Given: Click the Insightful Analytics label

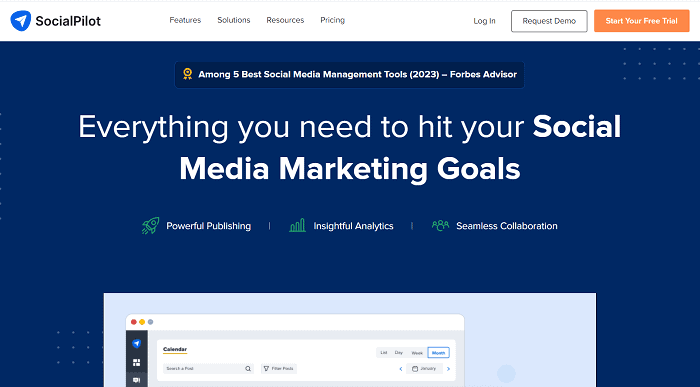Looking at the screenshot, I should (x=353, y=226).
